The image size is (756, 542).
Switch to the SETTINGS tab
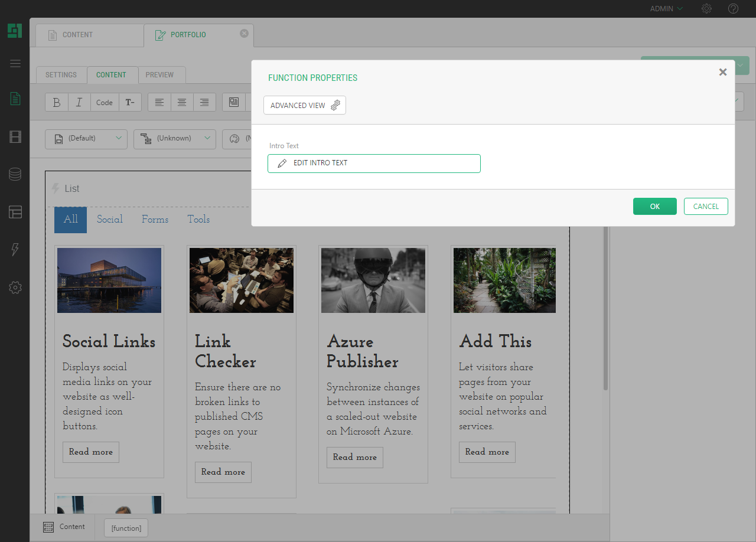coord(61,75)
